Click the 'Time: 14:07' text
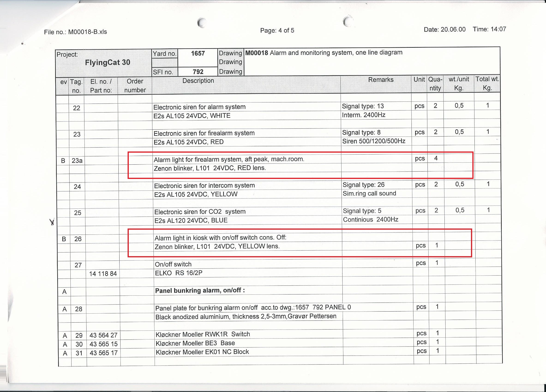Viewport: 546px width, 392px height. (x=489, y=29)
